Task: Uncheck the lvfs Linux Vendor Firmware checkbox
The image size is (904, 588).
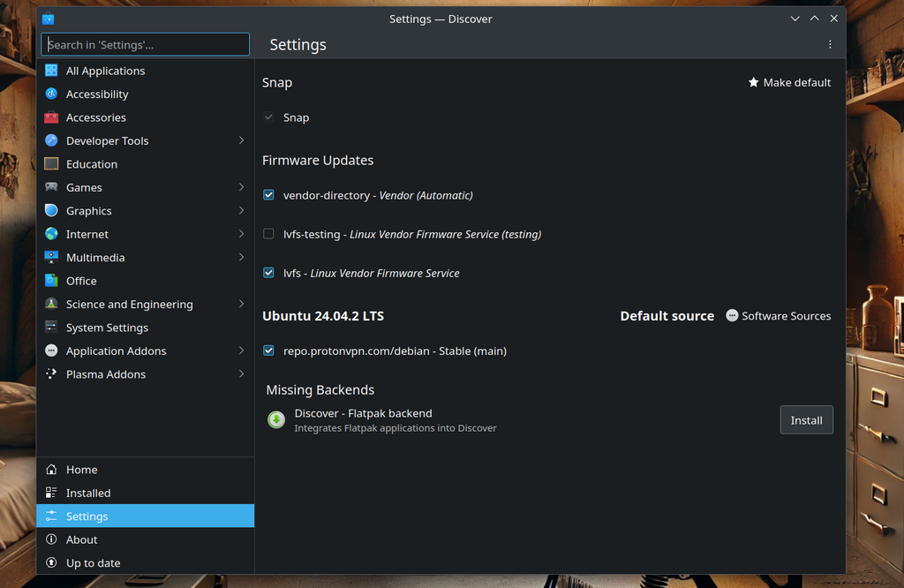Action: click(268, 273)
